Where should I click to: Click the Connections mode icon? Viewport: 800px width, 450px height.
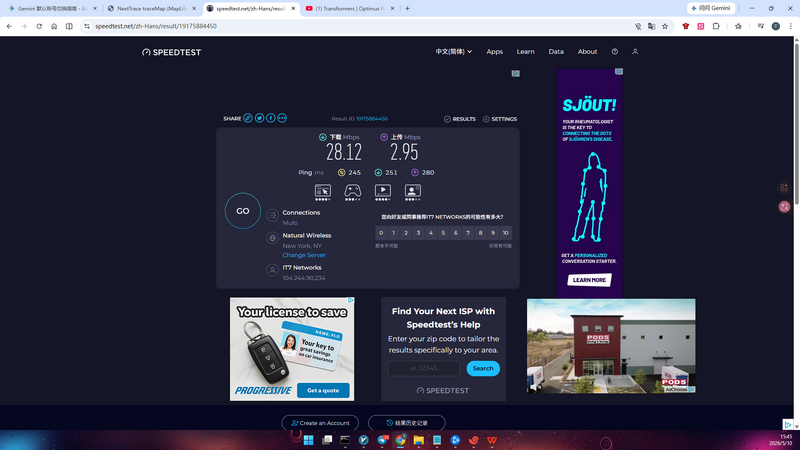(272, 215)
